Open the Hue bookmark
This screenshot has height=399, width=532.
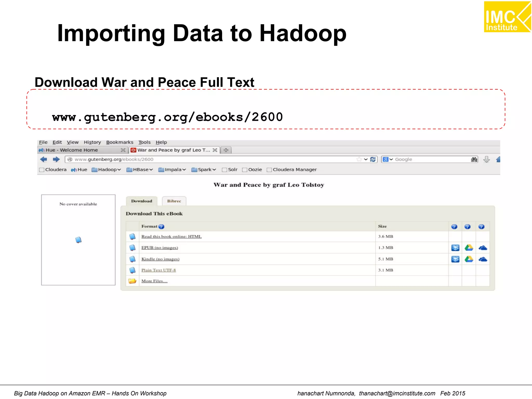click(79, 170)
